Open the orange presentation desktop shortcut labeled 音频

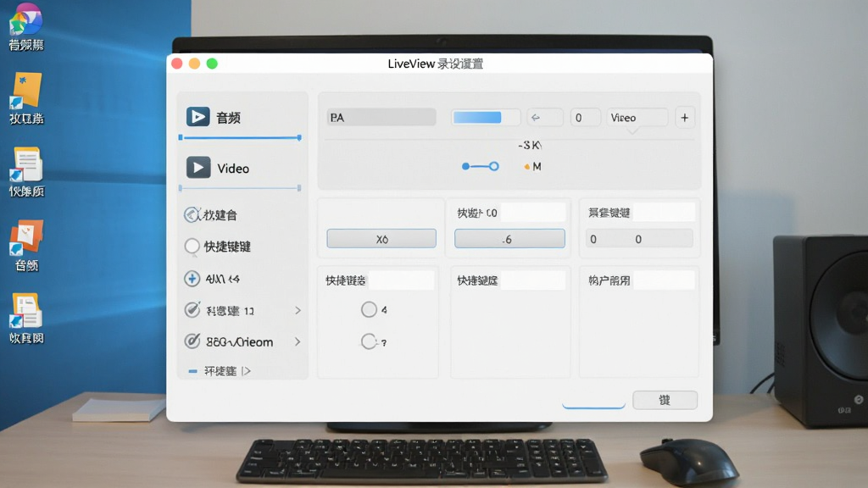[x=26, y=238]
